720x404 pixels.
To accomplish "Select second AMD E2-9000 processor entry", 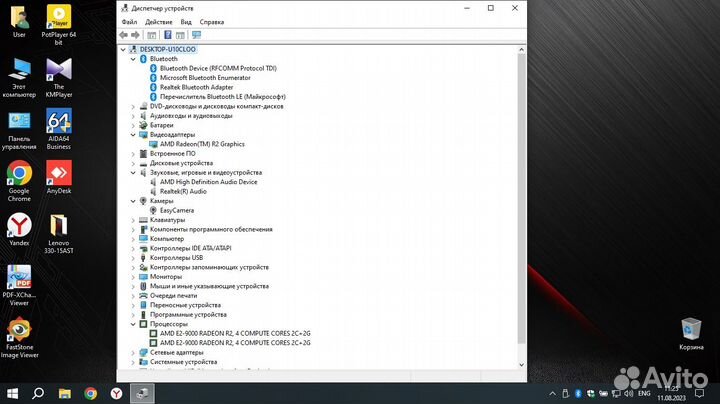I will [x=235, y=343].
